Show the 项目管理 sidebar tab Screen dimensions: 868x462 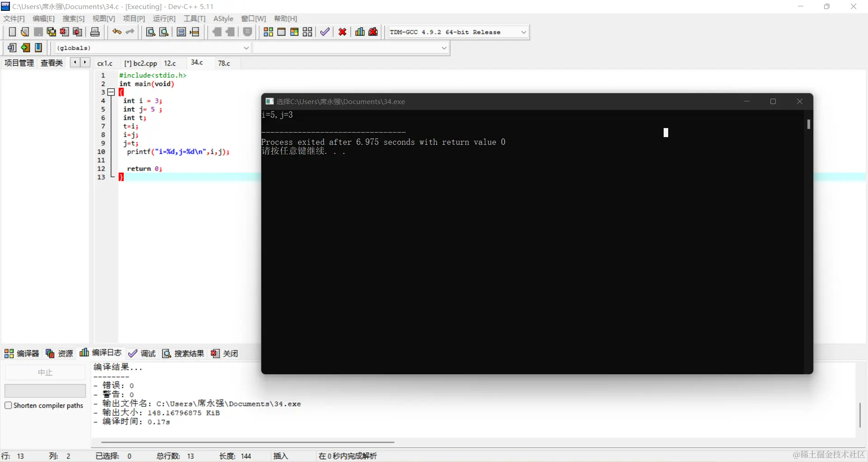point(19,63)
